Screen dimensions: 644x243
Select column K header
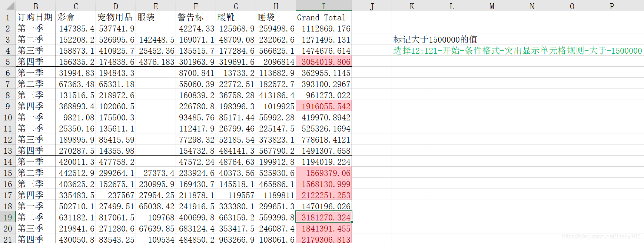tap(412, 6)
